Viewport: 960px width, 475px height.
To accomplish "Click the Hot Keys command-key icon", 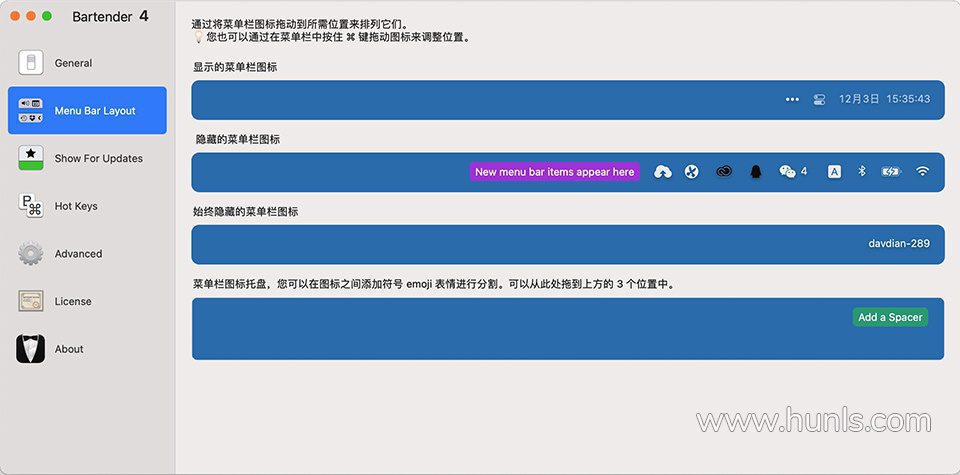I will tap(31, 206).
